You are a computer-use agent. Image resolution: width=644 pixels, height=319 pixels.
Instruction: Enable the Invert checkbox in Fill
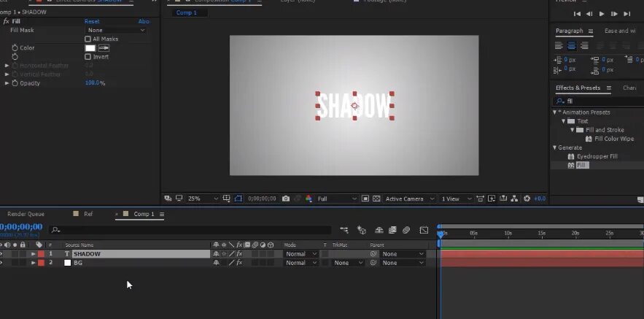(x=88, y=57)
